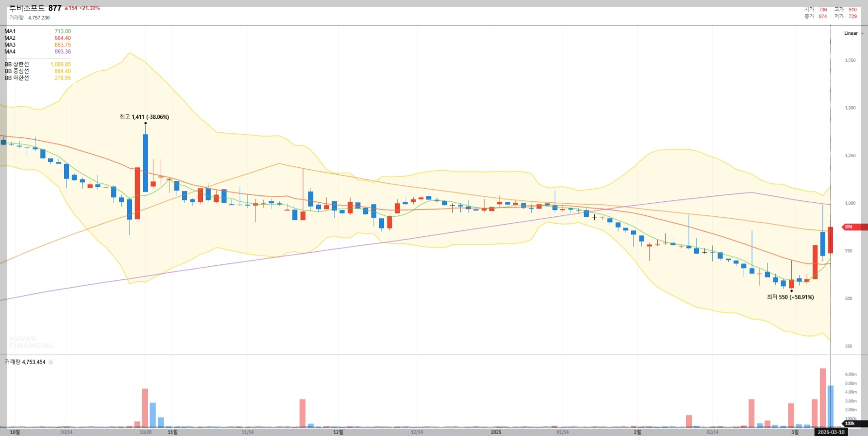Click the 거래량 4,753,454 volume panel label
Screen dimensions: 868x436
(x=25, y=362)
